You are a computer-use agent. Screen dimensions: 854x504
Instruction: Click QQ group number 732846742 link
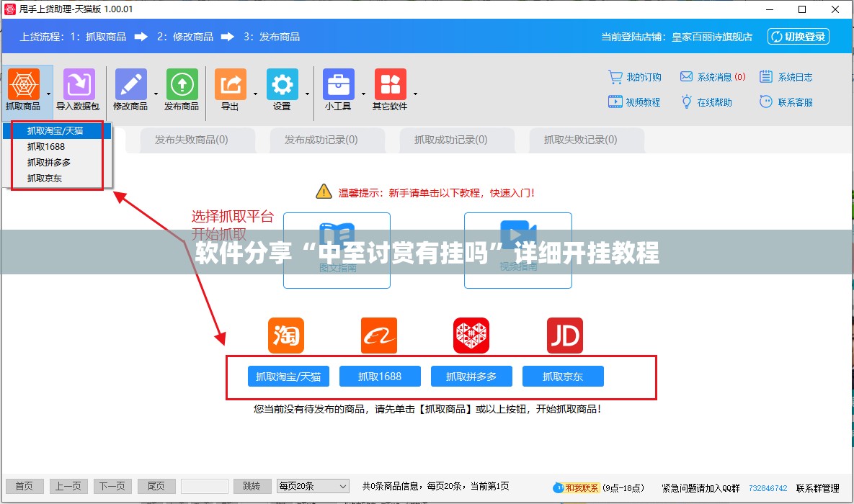pyautogui.click(x=768, y=488)
